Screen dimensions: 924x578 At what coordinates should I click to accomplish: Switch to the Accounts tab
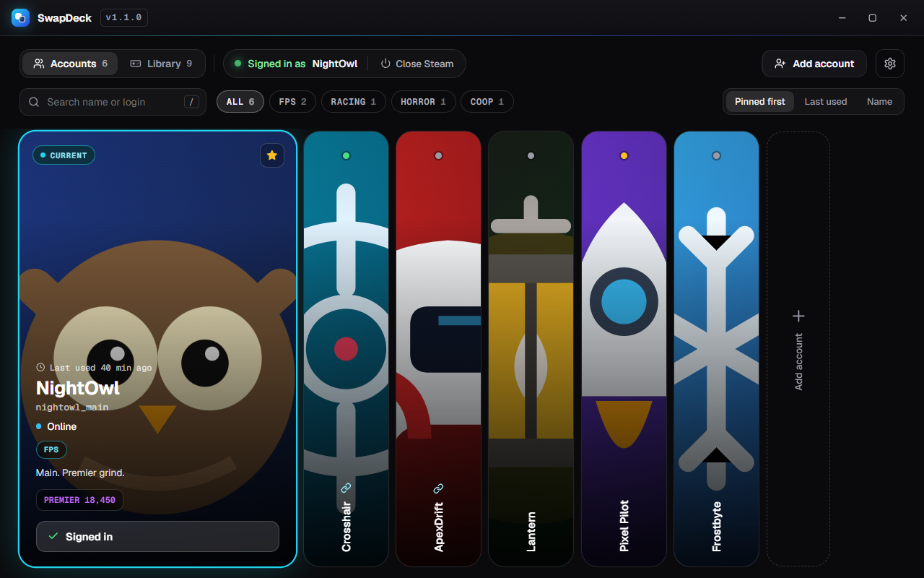[70, 64]
